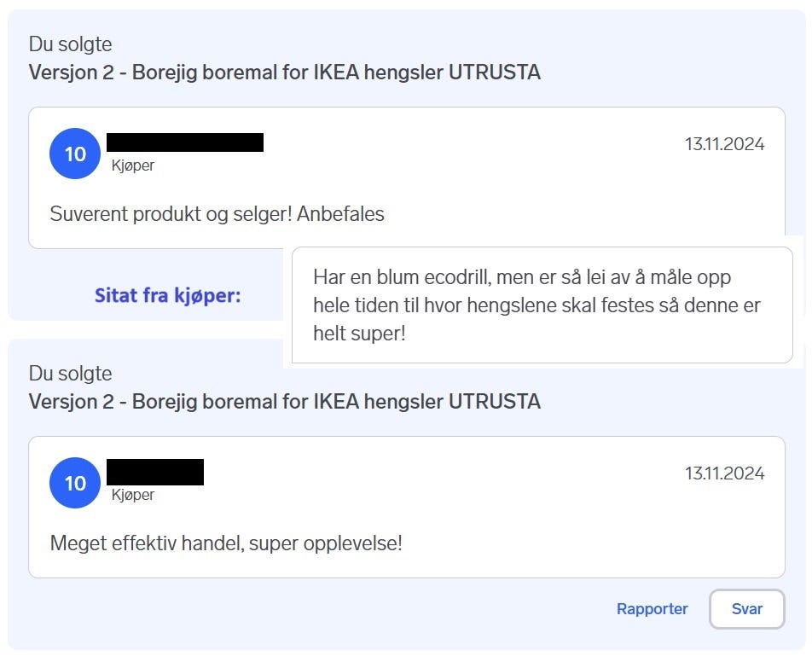The height and width of the screenshot is (662, 812).
Task: Click the date 13.11.2024 on second review
Action: tap(724, 473)
